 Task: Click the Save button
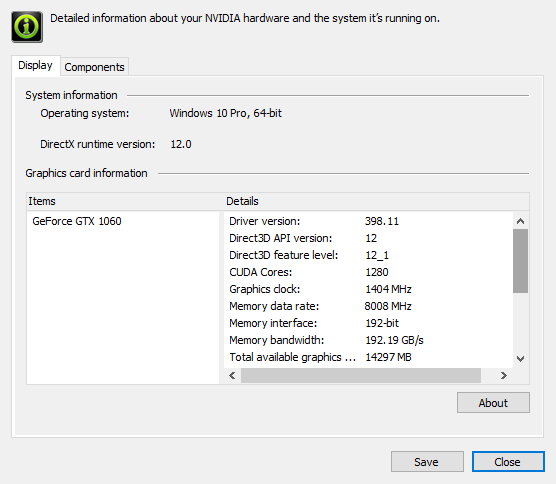[x=427, y=462]
